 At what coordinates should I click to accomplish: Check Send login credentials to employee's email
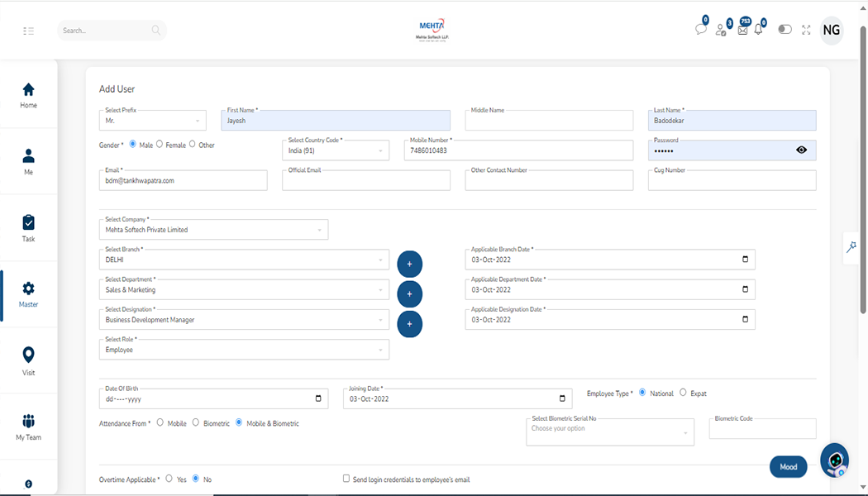tap(346, 479)
